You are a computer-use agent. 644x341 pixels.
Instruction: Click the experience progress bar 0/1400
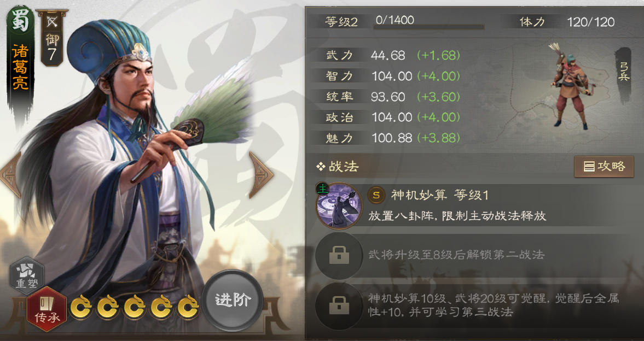click(x=429, y=27)
